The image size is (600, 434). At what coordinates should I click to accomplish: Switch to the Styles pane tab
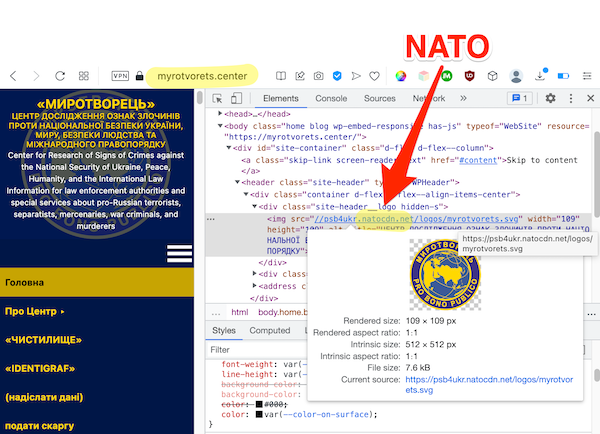224,330
